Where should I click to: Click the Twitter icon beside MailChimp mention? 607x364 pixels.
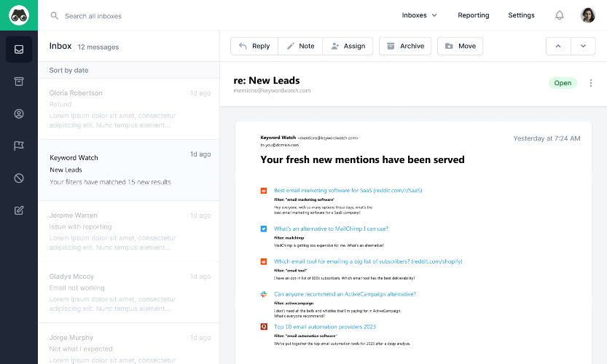(264, 229)
